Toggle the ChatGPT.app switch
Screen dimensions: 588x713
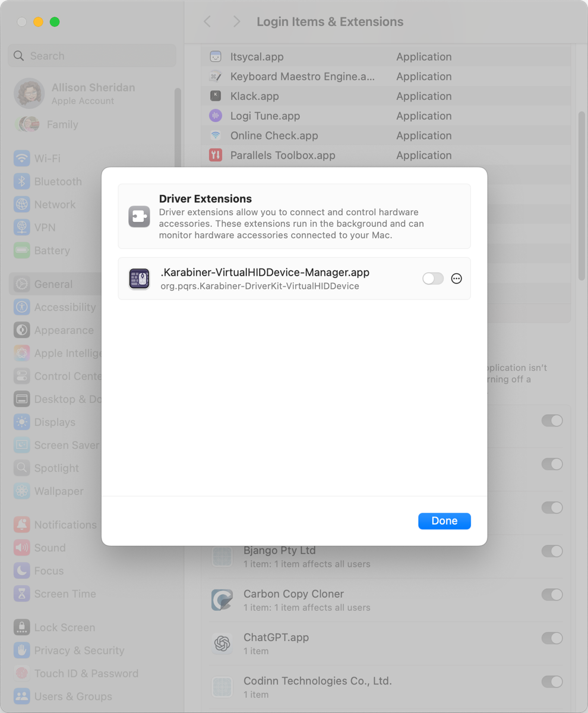click(x=552, y=638)
